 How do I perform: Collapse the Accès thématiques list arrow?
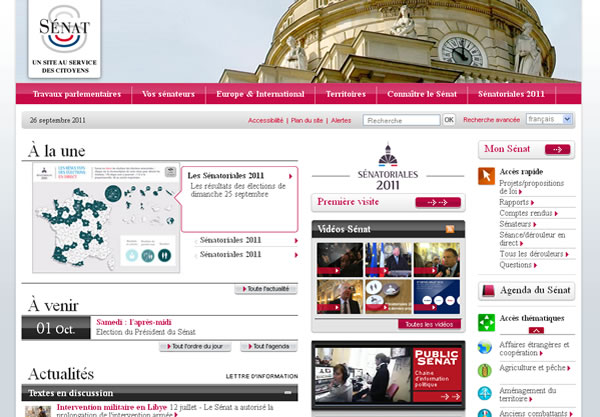pyautogui.click(x=536, y=330)
